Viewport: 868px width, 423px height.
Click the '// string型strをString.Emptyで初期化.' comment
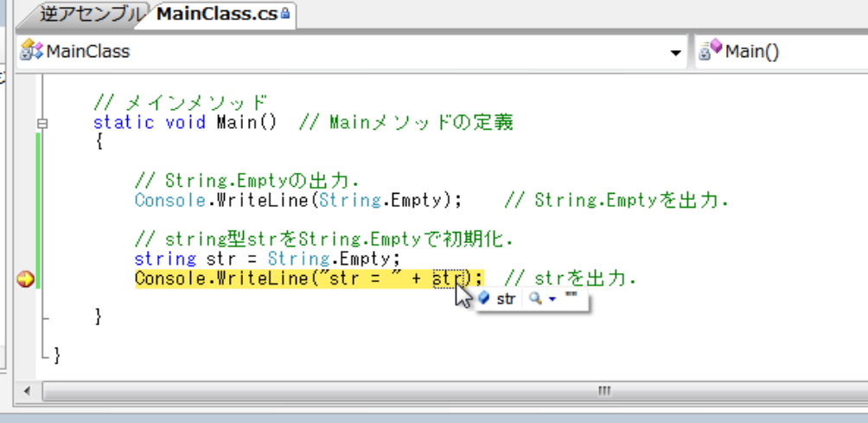(324, 240)
